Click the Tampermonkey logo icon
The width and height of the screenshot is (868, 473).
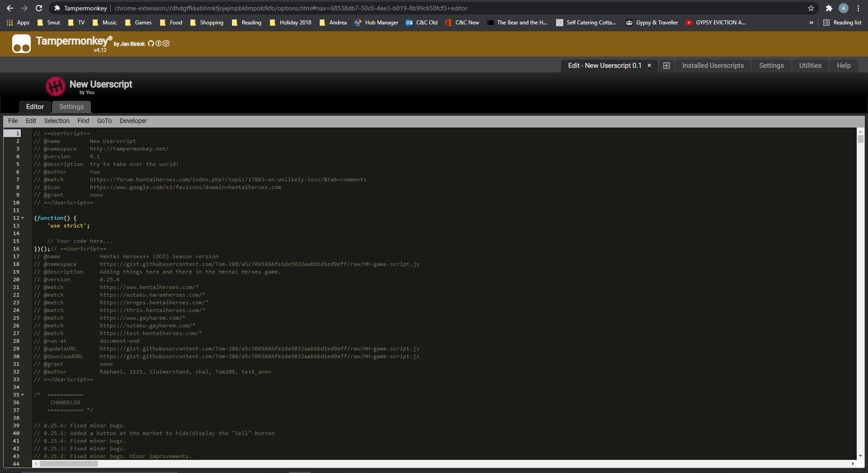coord(21,44)
